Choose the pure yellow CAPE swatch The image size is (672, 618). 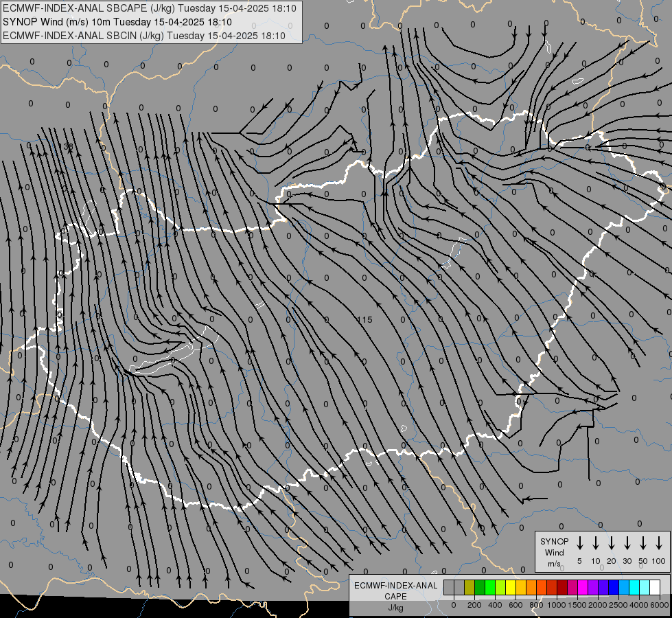[511, 587]
